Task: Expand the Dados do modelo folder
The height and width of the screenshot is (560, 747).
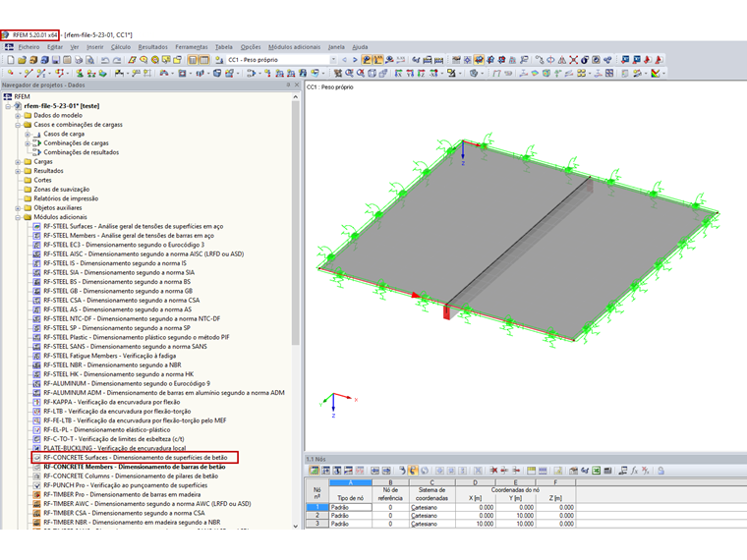Action: click(18, 116)
